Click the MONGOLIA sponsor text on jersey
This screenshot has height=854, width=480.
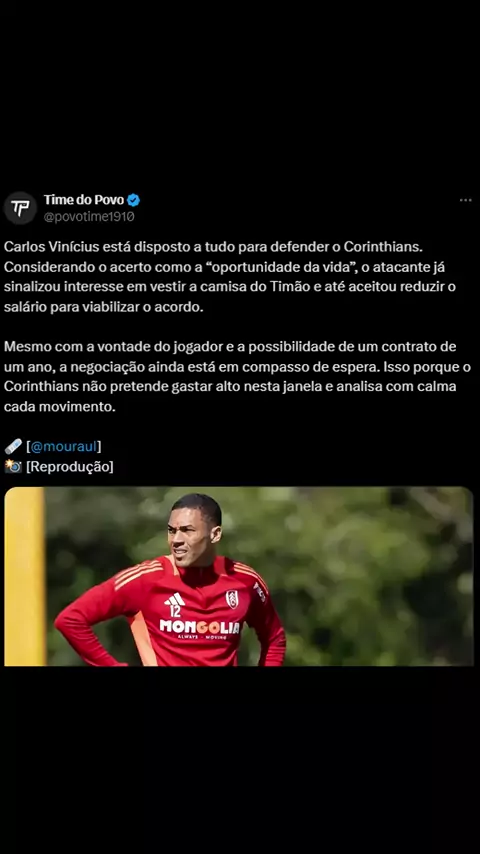199,627
